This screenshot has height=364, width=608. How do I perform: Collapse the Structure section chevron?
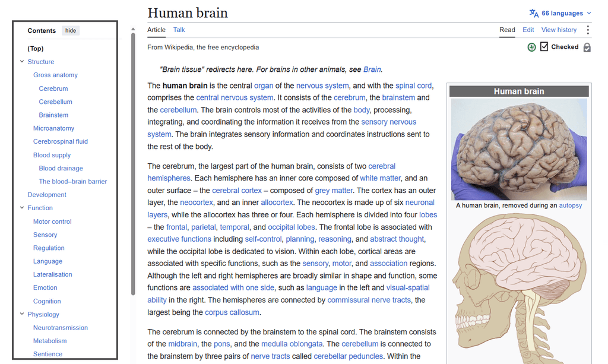click(22, 61)
